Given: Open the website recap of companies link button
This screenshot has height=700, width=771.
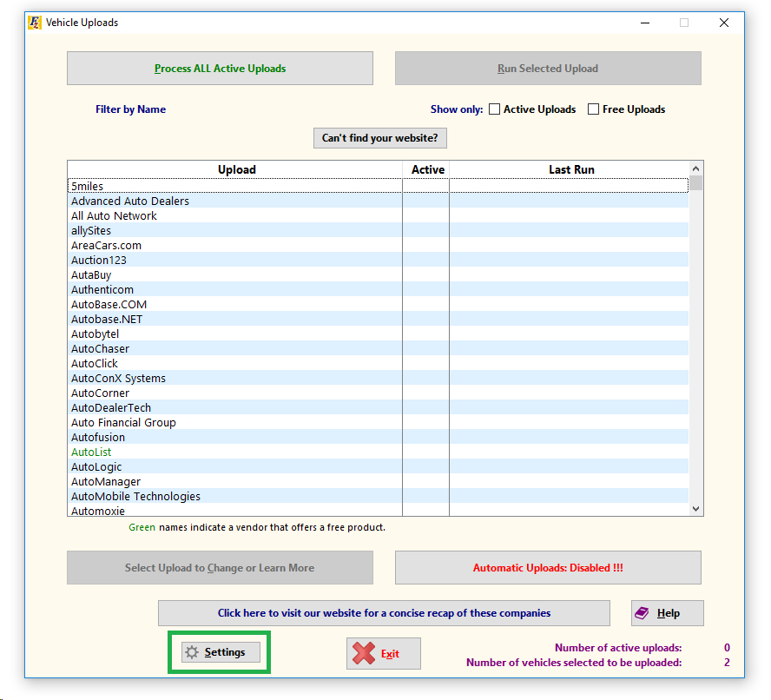Looking at the screenshot, I should pos(384,613).
